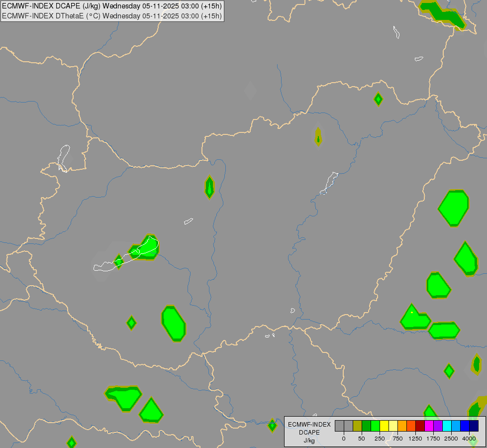Click the legend value 2500
Image resolution: width=487 pixels, height=448 pixels.
pyautogui.click(x=451, y=439)
